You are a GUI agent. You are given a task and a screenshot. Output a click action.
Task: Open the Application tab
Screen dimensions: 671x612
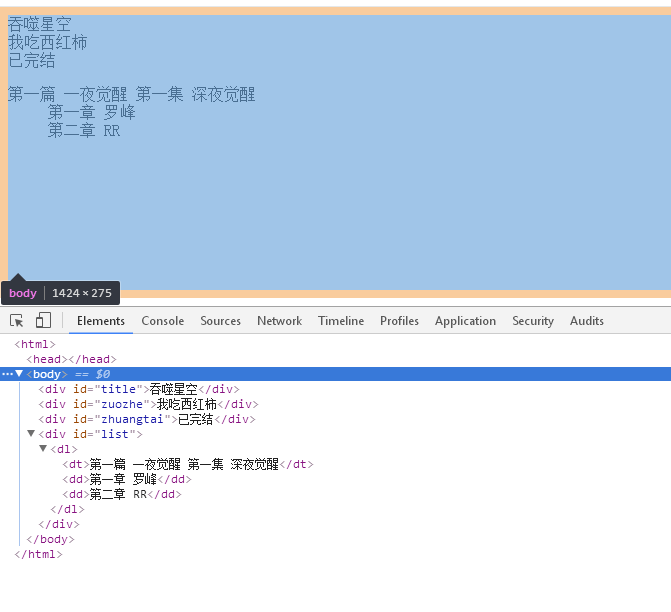click(465, 321)
